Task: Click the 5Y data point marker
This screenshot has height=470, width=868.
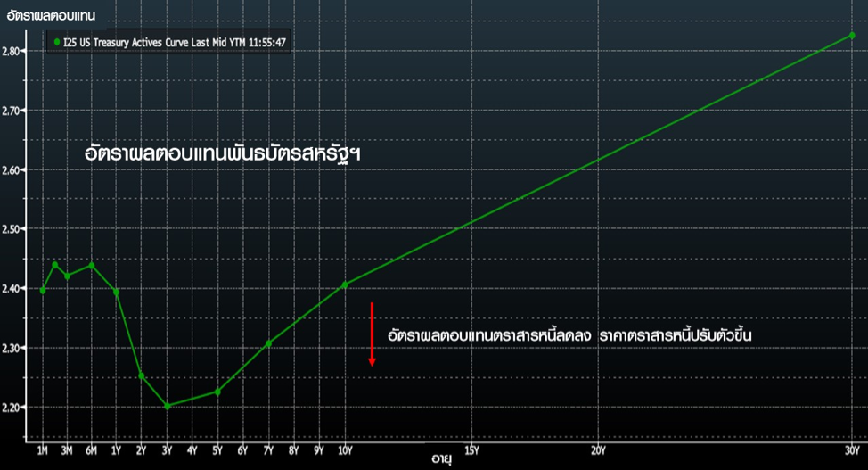Action: coord(217,392)
